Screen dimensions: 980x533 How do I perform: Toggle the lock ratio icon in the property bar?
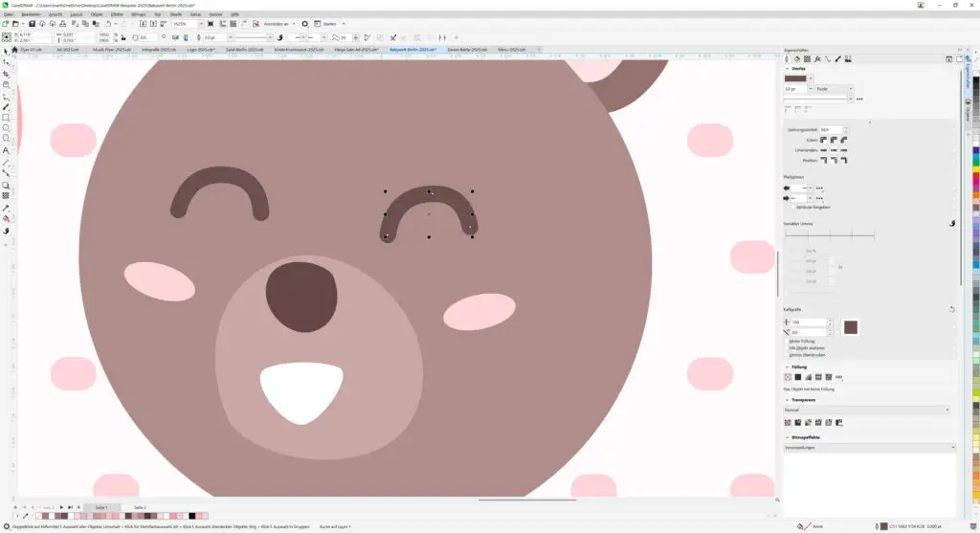(x=123, y=37)
